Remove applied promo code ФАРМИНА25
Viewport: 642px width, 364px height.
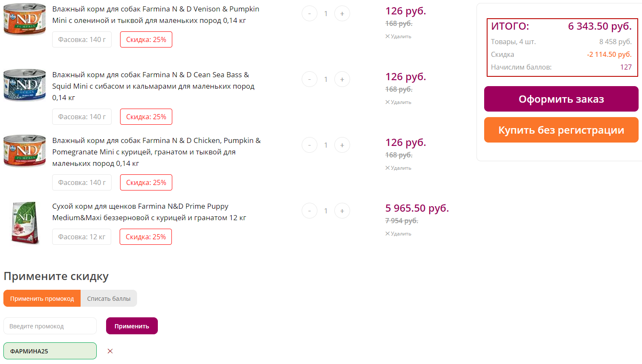110,351
